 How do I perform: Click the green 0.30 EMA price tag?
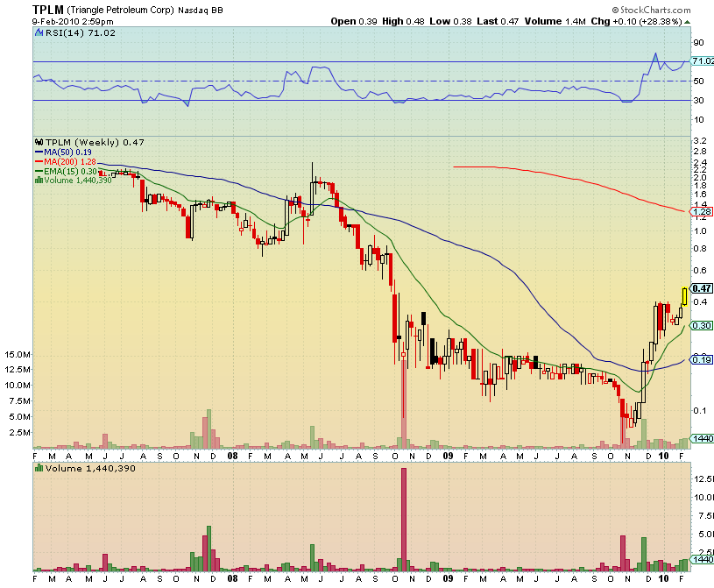pos(702,326)
